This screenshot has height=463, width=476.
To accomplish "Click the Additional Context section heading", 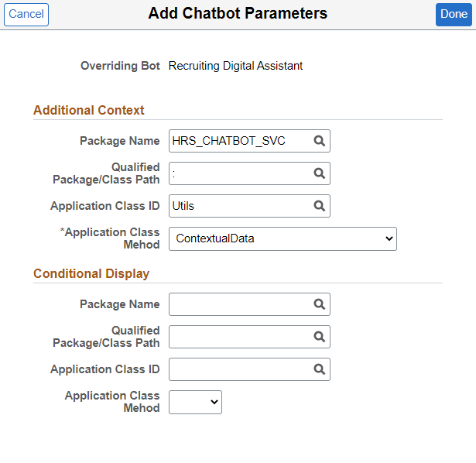I will tap(89, 110).
